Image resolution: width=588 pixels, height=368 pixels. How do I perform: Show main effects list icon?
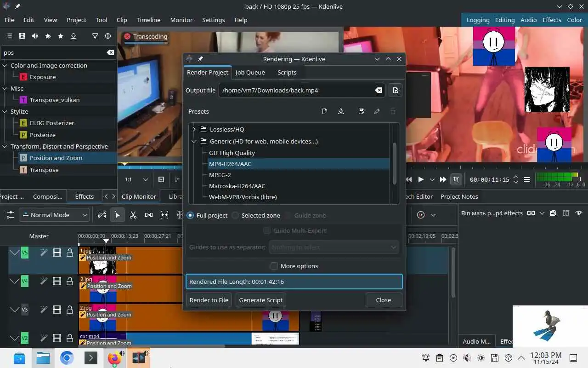click(x=9, y=36)
